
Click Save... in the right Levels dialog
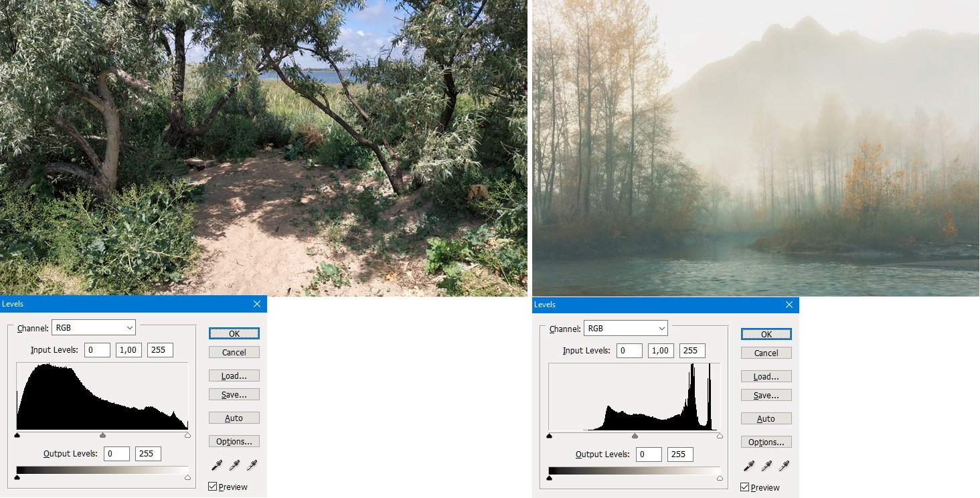pyautogui.click(x=766, y=396)
